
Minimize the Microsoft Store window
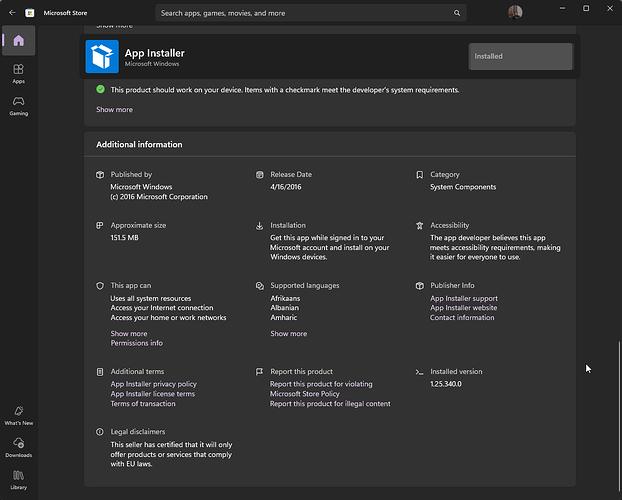coord(562,8)
